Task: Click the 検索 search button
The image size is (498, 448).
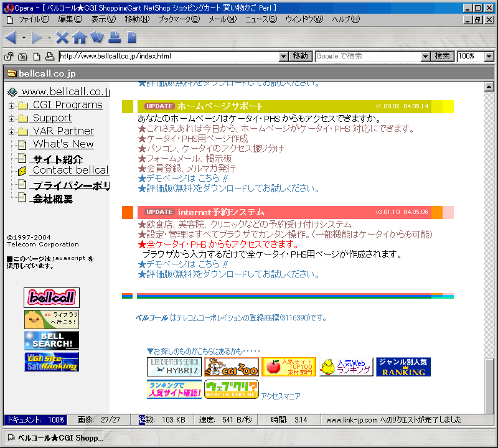Action: (x=443, y=56)
